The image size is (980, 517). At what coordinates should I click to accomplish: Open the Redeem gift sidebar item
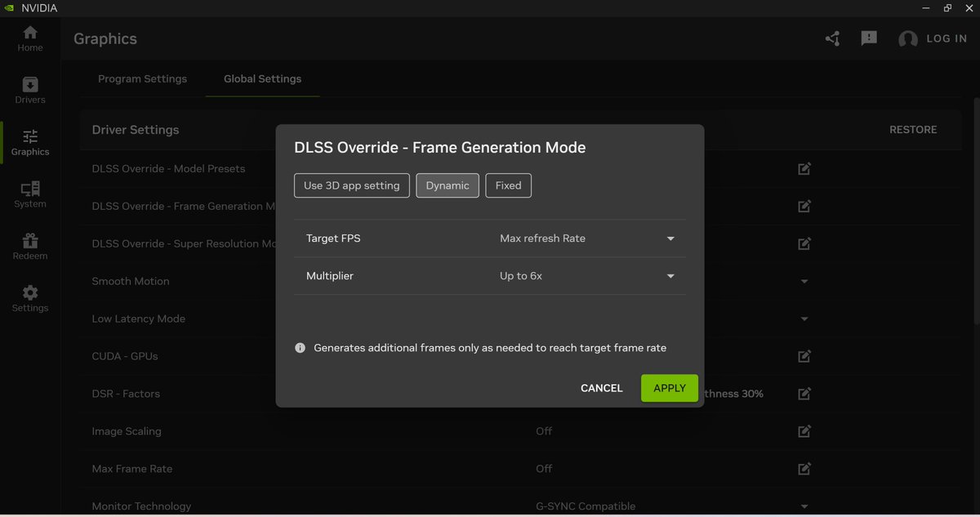30,247
